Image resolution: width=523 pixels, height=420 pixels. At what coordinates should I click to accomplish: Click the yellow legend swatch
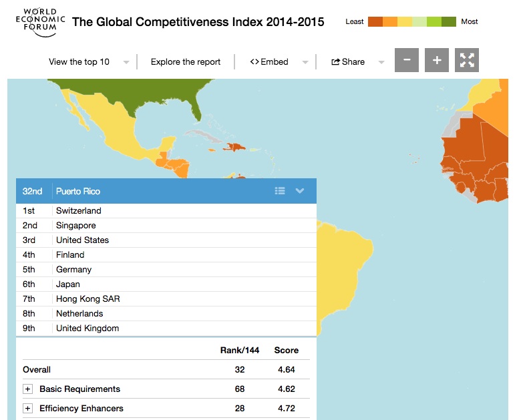tap(405, 21)
